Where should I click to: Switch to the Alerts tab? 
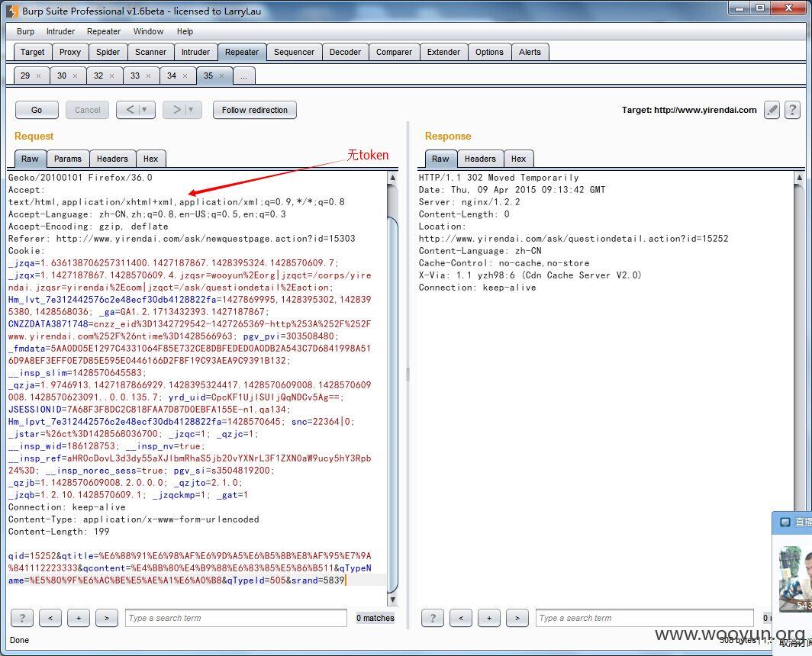pos(530,52)
